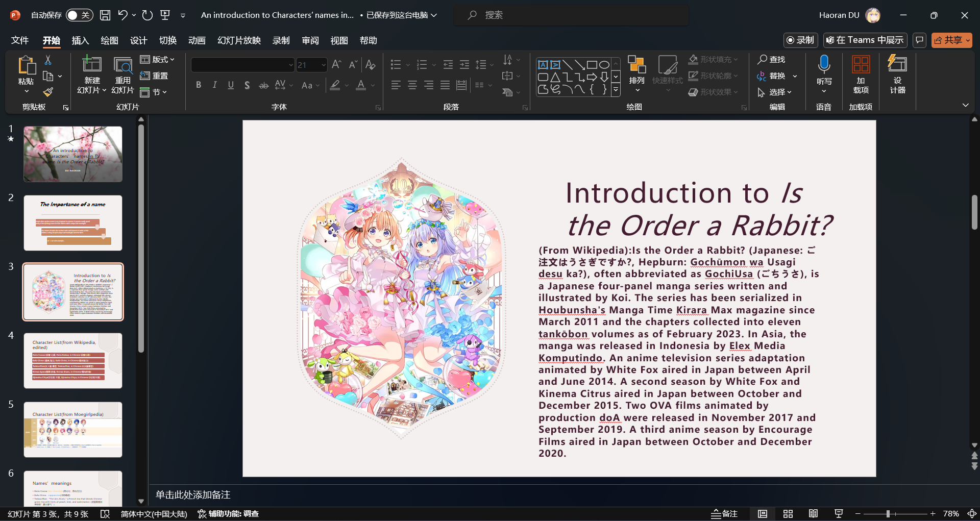Open the Animations (动画) tab
The width and height of the screenshot is (980, 521).
click(x=197, y=40)
